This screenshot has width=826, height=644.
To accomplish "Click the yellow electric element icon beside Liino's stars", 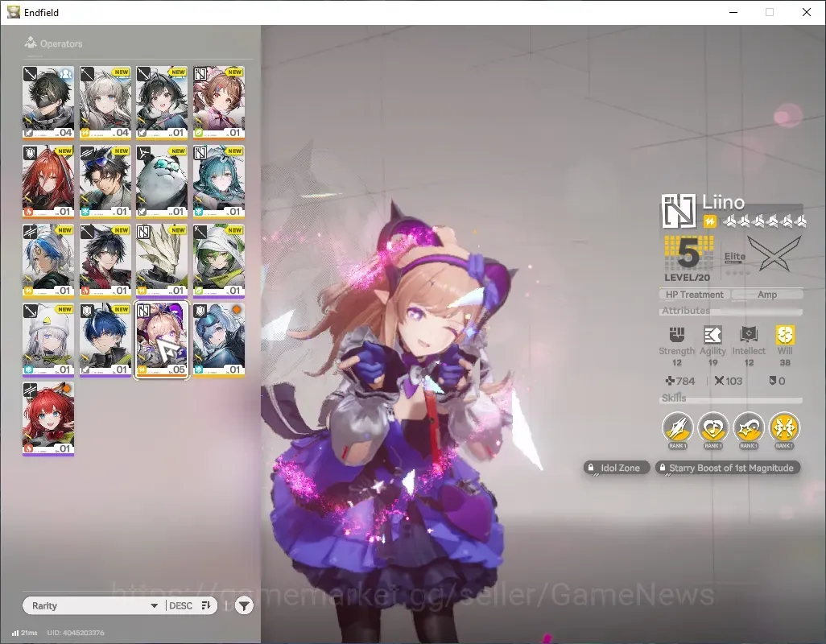I will click(709, 221).
